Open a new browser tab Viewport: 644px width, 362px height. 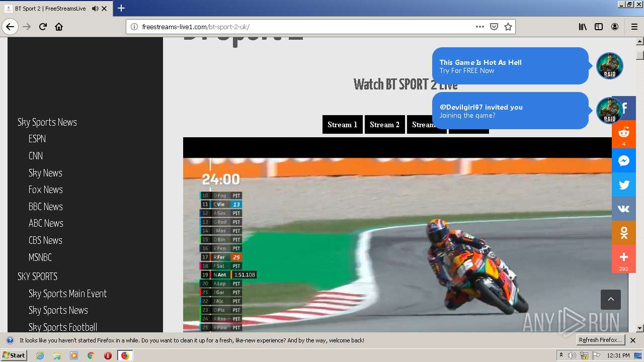point(121,8)
